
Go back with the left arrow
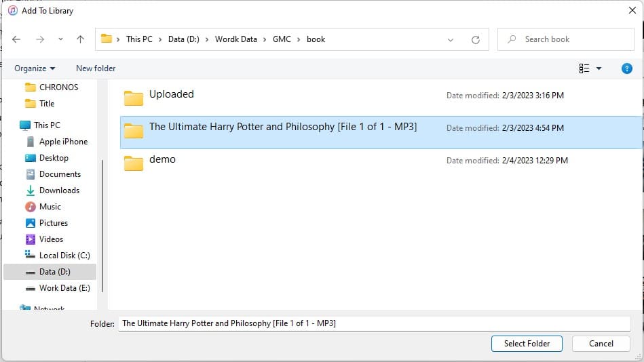16,39
